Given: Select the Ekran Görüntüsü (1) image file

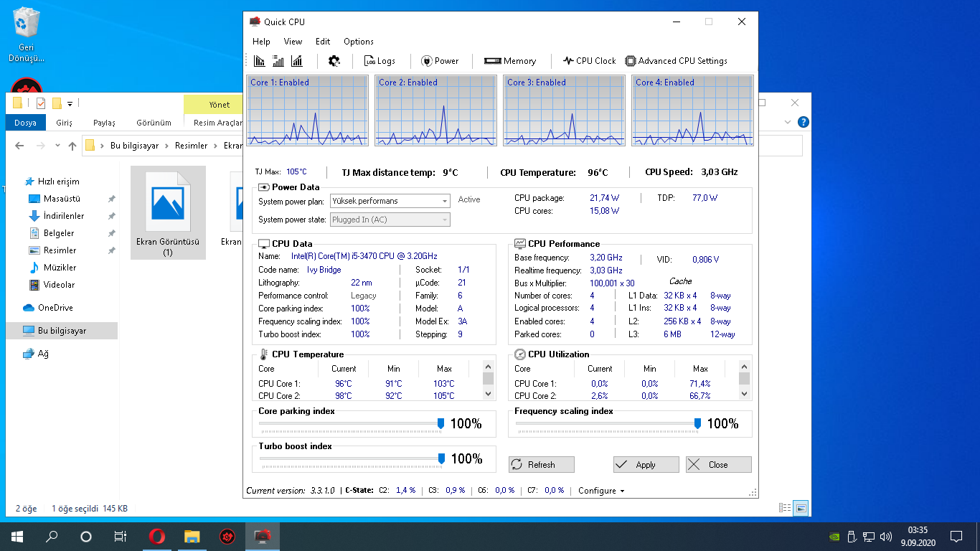Looking at the screenshot, I should (x=168, y=212).
